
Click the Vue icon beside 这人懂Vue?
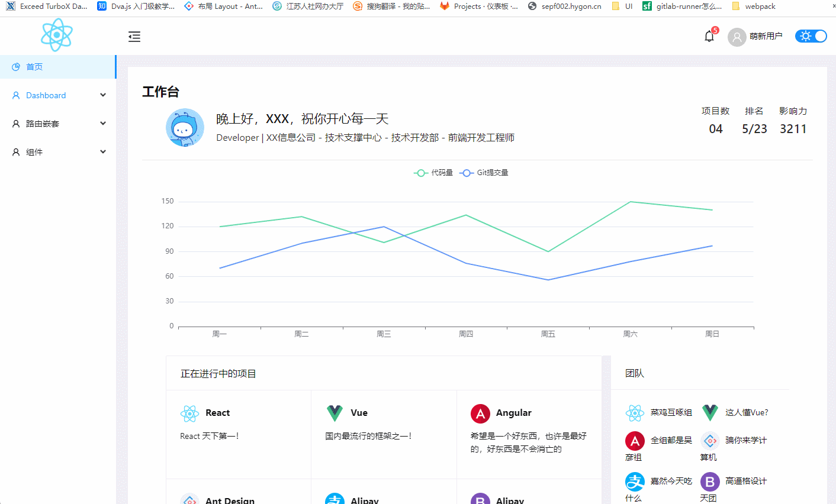pyautogui.click(x=710, y=413)
